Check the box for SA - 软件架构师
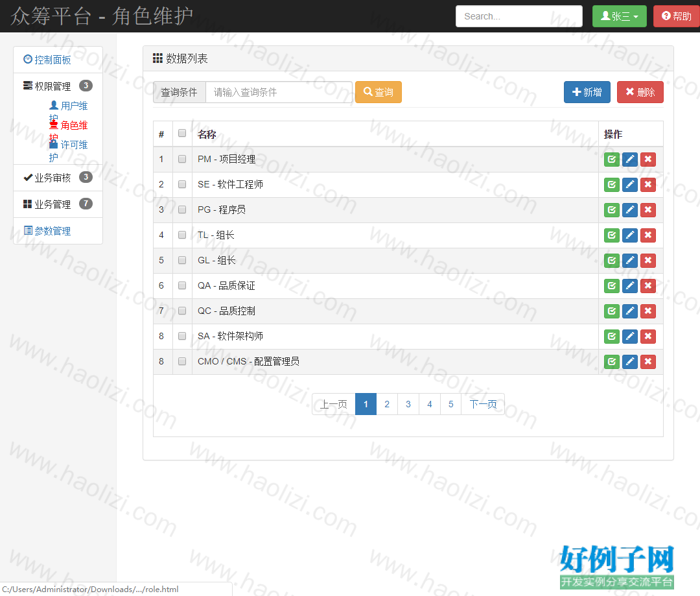Screen dimensions: 700x596 [182, 336]
